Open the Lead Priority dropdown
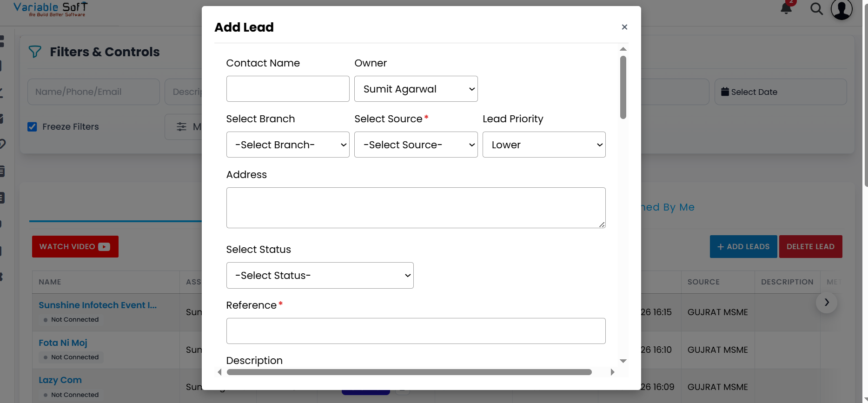 click(544, 145)
